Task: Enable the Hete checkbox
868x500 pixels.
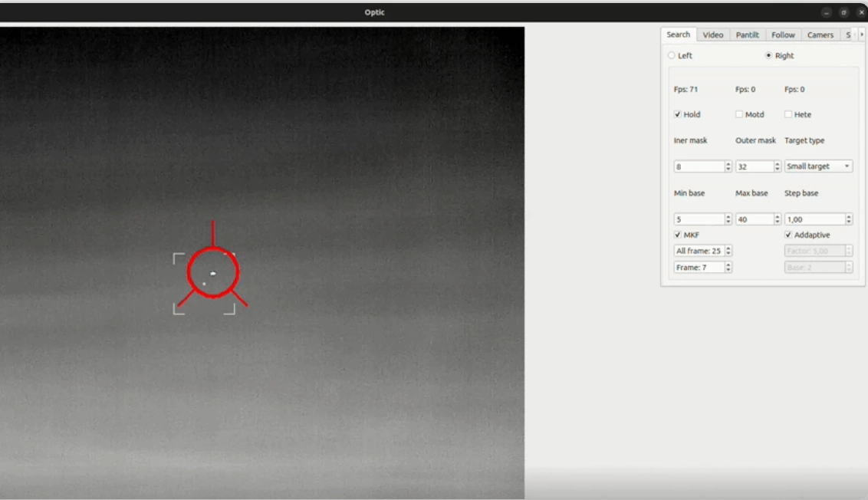Action: coord(788,114)
